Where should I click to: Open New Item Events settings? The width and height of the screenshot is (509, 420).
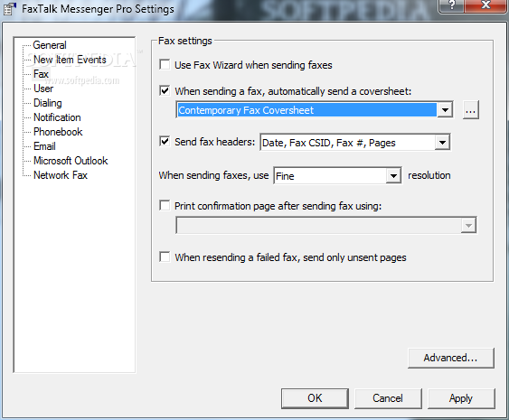tap(70, 60)
